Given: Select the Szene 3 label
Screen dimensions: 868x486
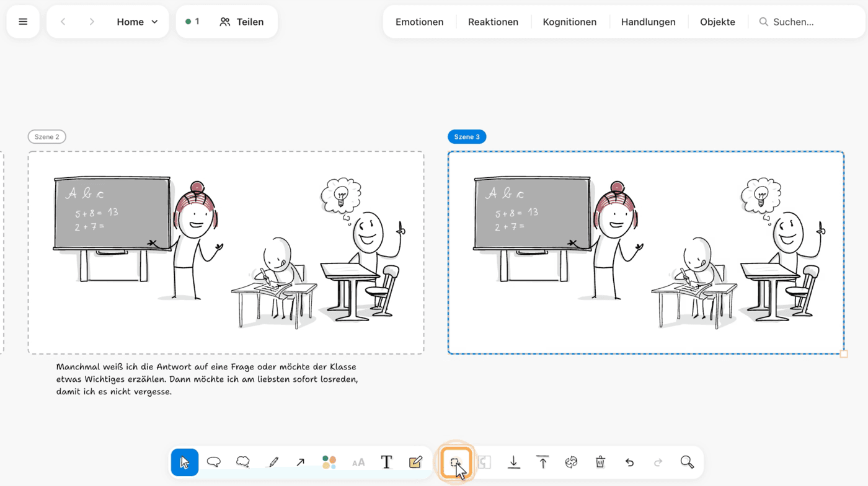Looking at the screenshot, I should [x=467, y=137].
